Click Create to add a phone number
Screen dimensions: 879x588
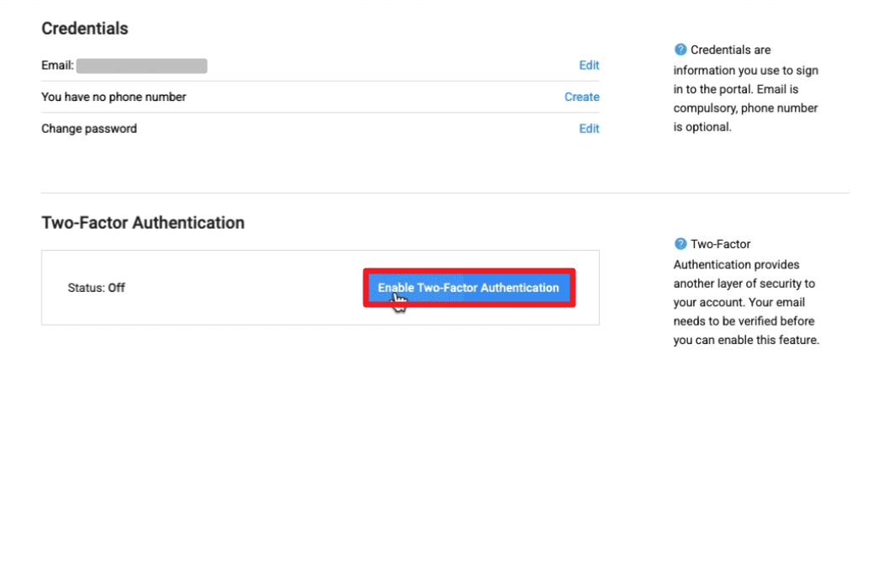[581, 97]
